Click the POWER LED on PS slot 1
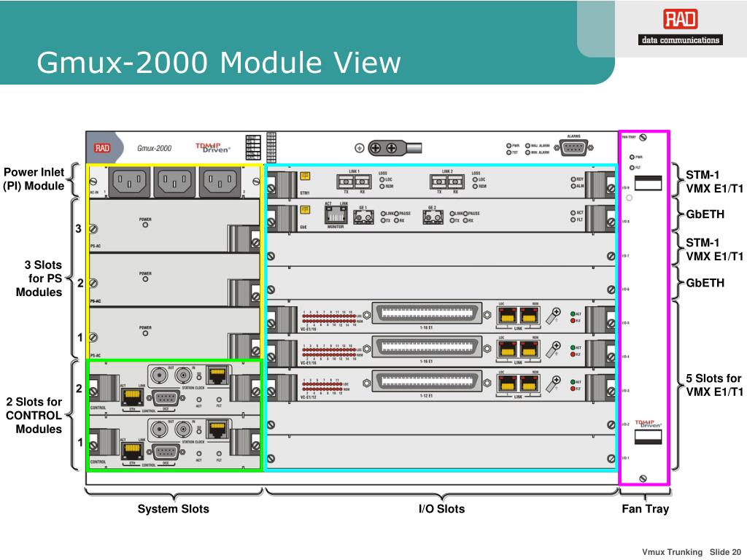The height and width of the screenshot is (560, 747). pos(145,333)
